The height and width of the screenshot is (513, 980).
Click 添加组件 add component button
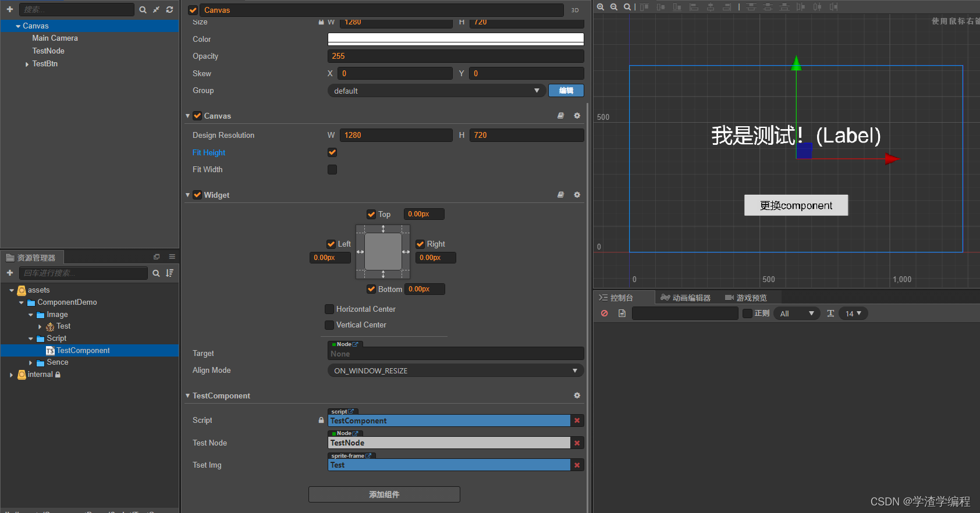pos(384,494)
